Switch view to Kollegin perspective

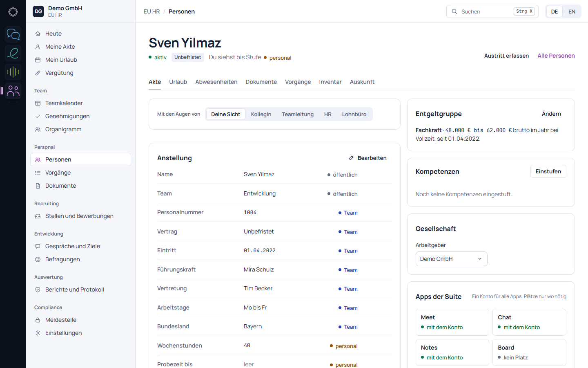pyautogui.click(x=261, y=114)
